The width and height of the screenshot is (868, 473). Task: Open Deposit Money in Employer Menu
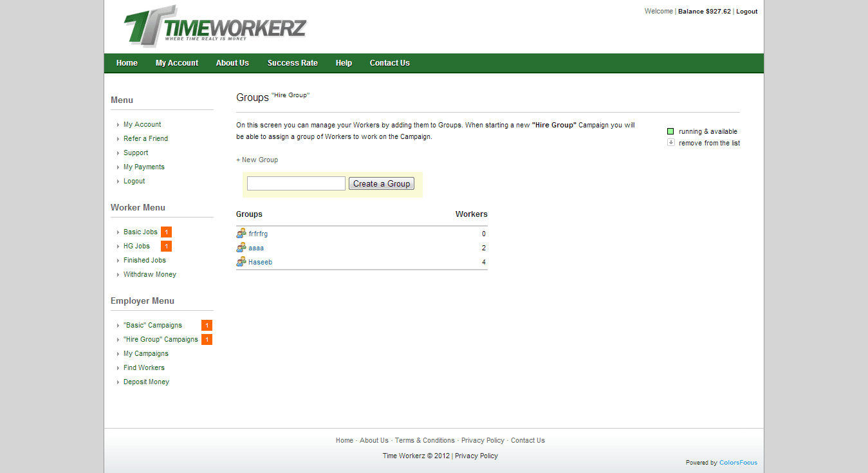(x=146, y=382)
